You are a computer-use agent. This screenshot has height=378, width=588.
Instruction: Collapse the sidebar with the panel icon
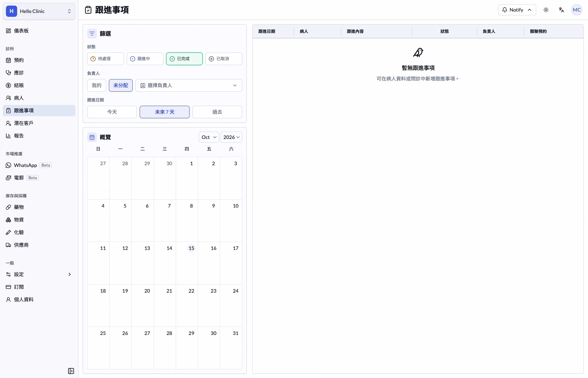[x=71, y=371]
